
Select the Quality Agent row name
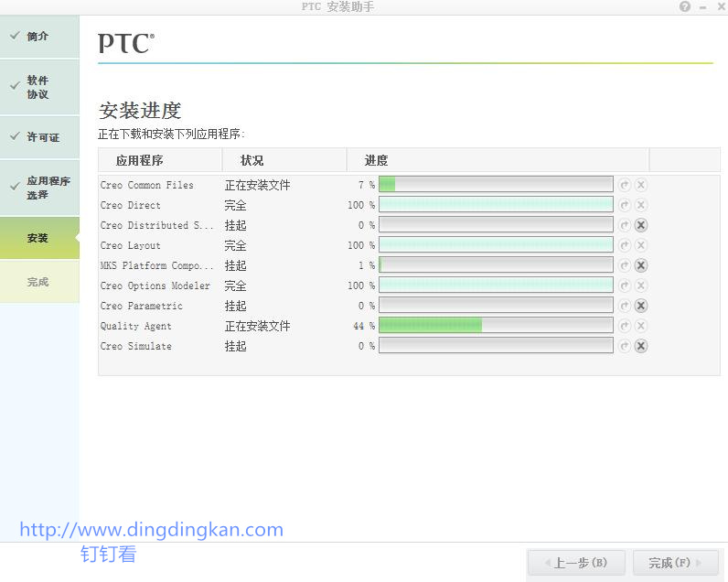click(136, 326)
